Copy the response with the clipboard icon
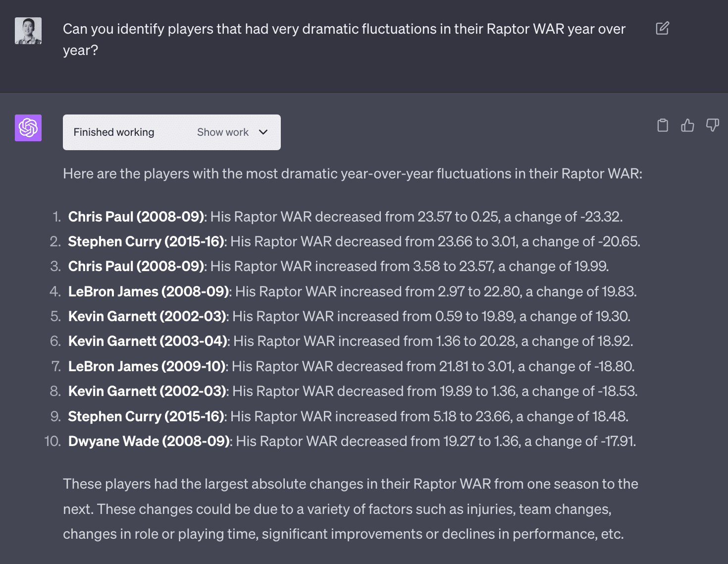Viewport: 728px width, 564px height. 662,125
